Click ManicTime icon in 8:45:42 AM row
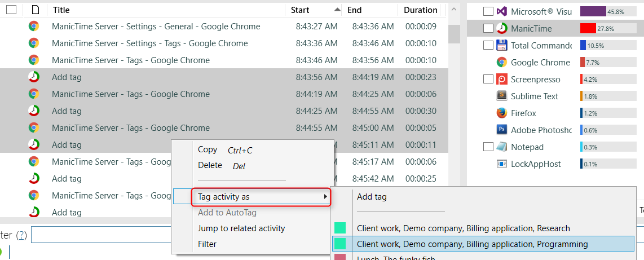The image size is (644, 260). click(x=34, y=179)
